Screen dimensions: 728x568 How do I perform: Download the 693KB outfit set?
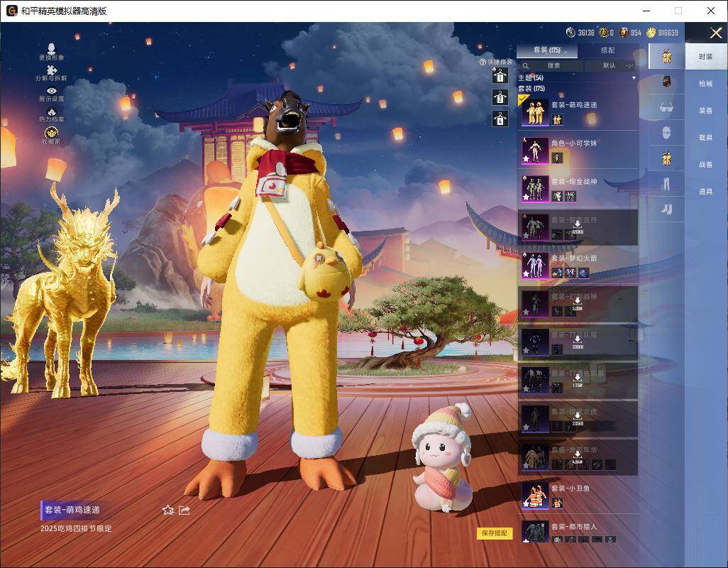[578, 227]
